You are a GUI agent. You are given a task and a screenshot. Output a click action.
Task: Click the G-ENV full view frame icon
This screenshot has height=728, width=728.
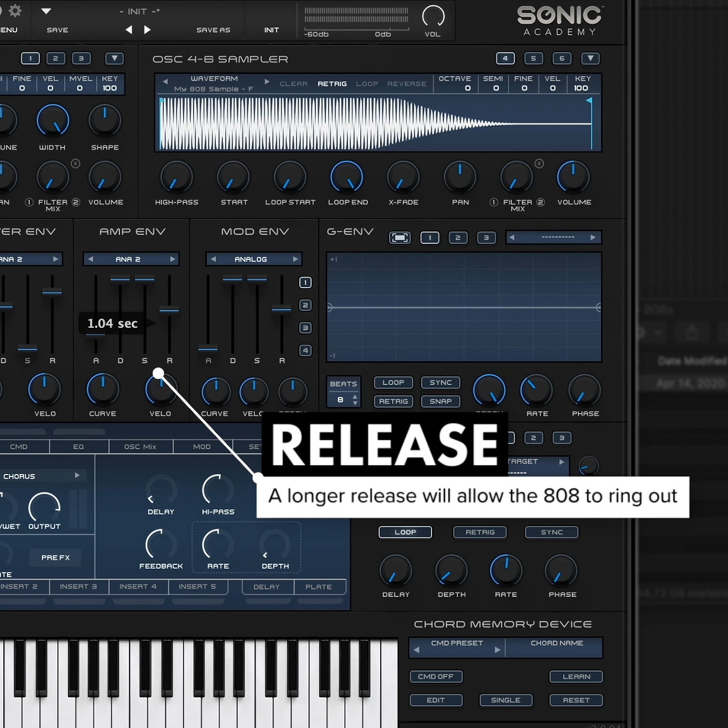pos(400,238)
